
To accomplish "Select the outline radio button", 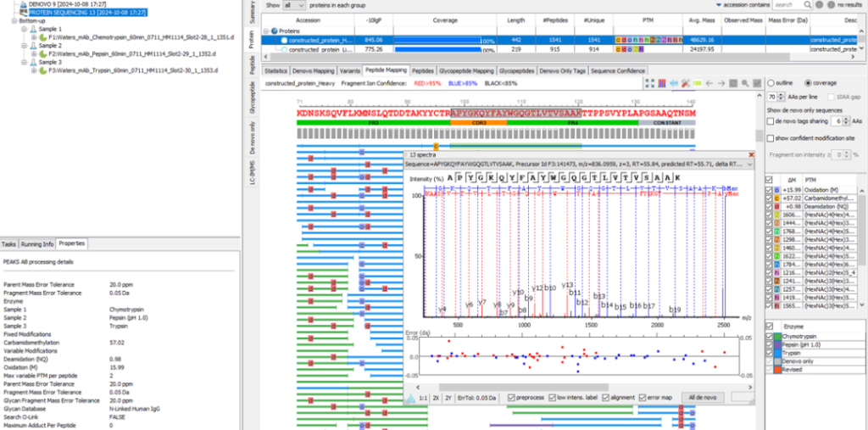I will click(x=770, y=83).
